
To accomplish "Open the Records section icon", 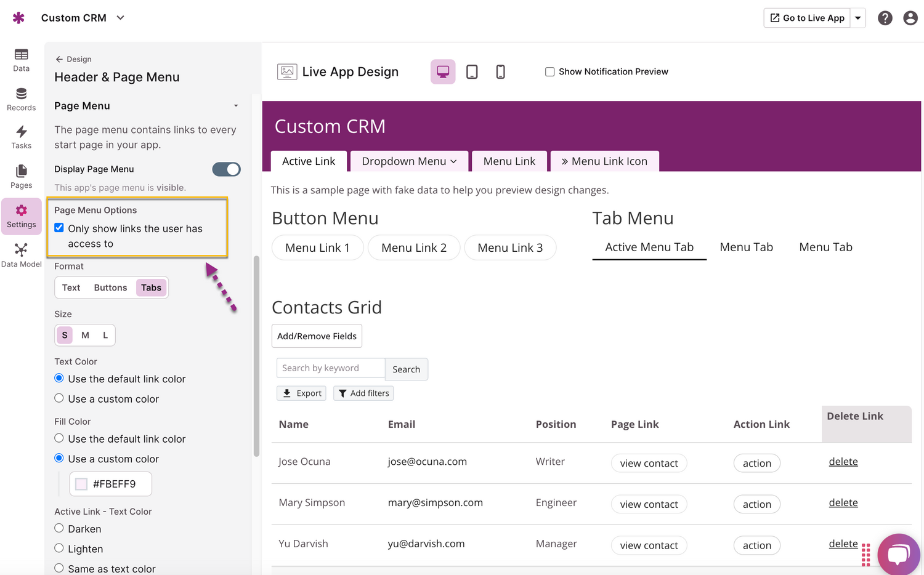I will click(x=21, y=99).
